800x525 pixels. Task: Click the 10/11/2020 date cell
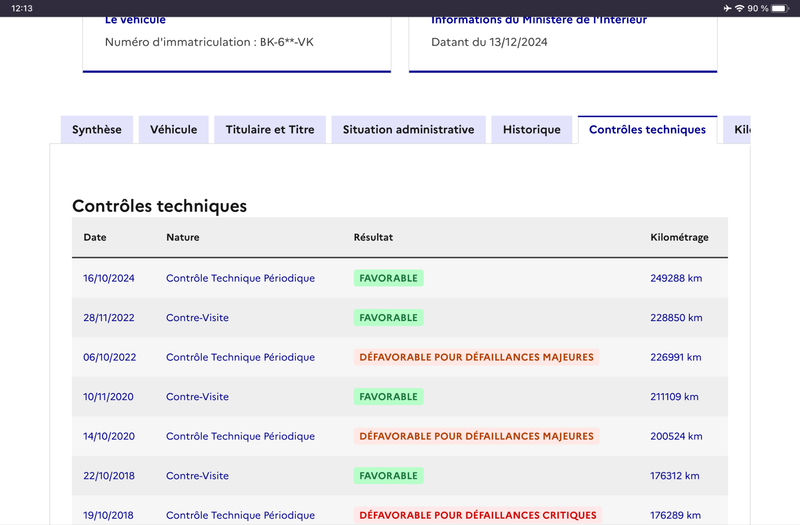(x=108, y=396)
